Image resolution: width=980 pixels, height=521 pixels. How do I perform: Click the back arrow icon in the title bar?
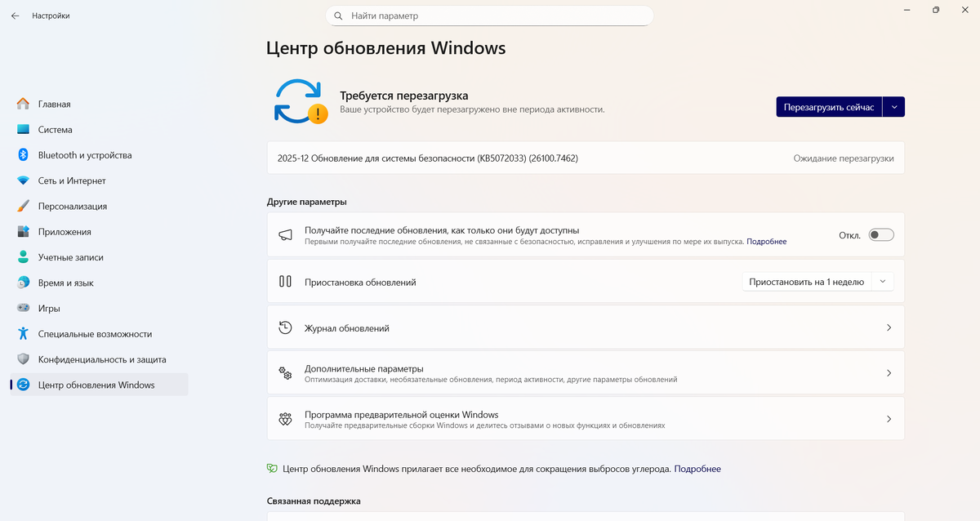click(x=15, y=16)
